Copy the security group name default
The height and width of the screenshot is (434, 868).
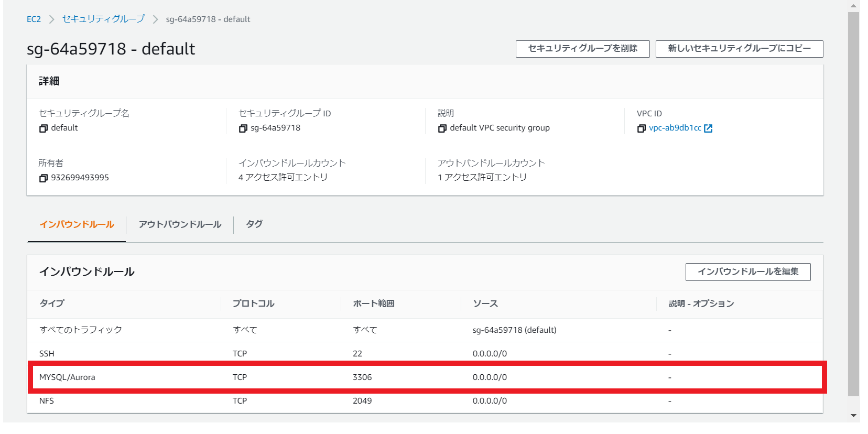point(44,128)
